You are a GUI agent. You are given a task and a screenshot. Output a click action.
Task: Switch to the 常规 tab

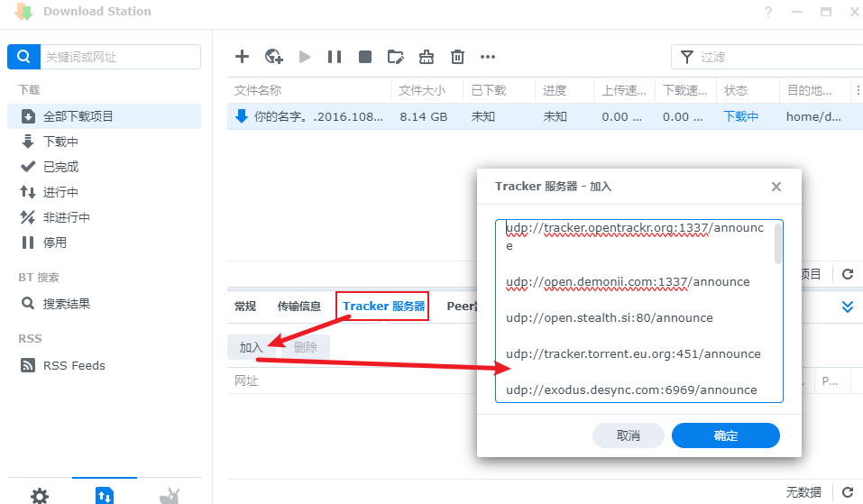click(245, 306)
